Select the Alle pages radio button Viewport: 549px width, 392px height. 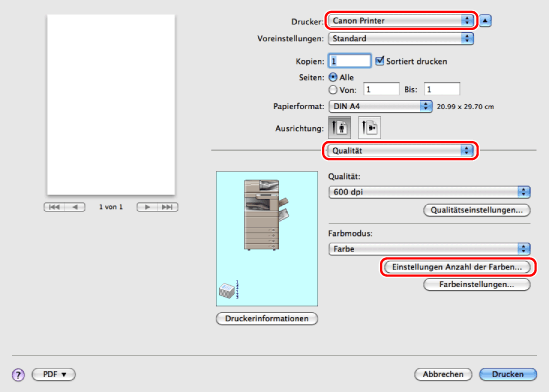click(x=333, y=77)
